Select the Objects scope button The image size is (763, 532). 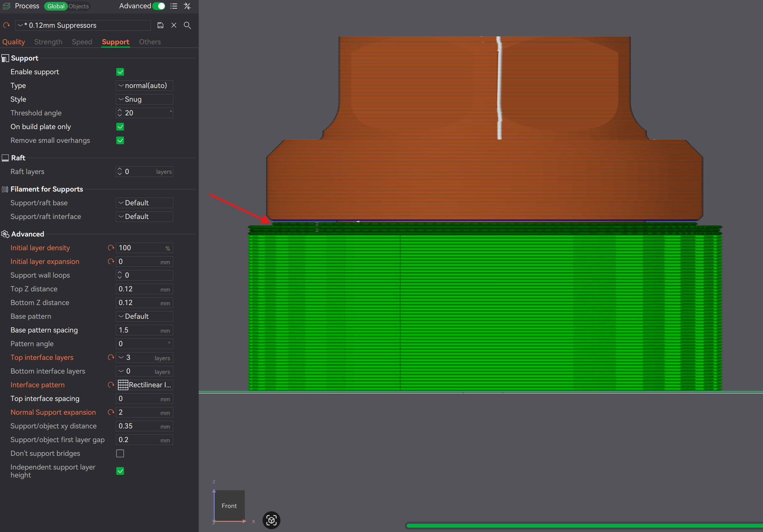tap(79, 6)
